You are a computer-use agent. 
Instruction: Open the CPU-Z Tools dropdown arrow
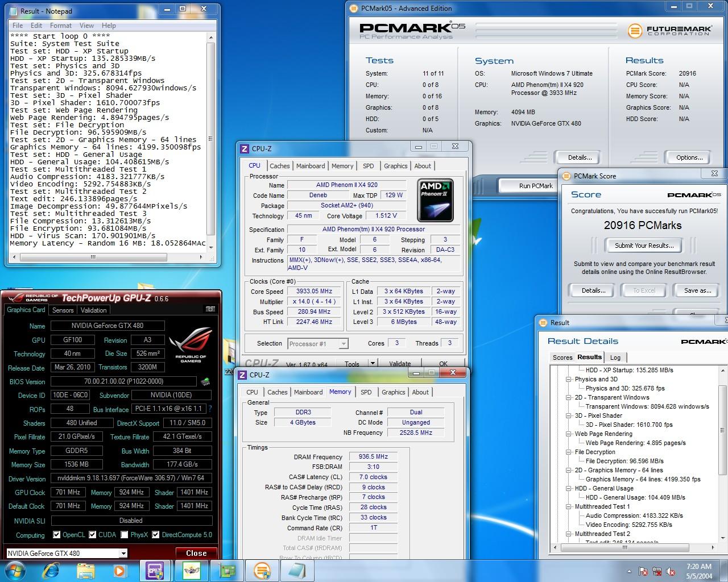(373, 364)
